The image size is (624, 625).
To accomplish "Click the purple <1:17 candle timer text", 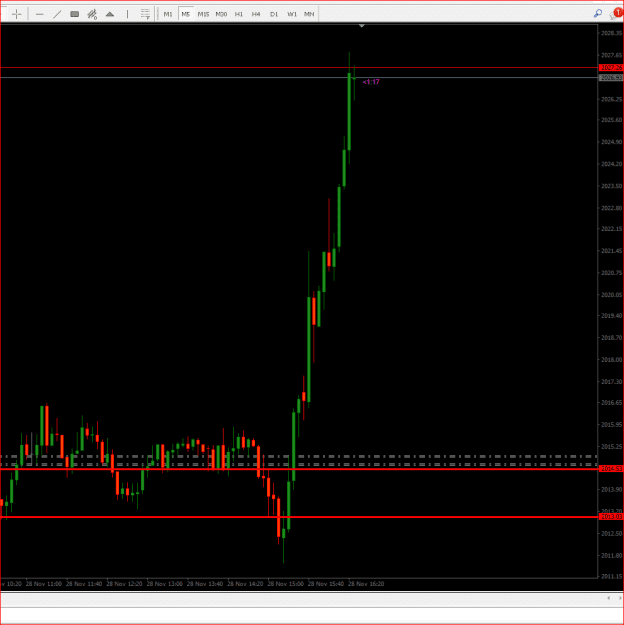I will 371,82.
